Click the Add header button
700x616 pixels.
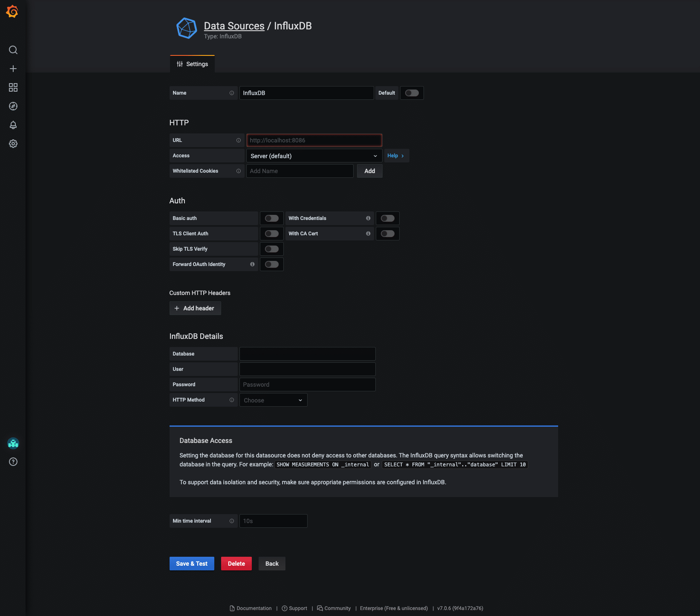(195, 308)
